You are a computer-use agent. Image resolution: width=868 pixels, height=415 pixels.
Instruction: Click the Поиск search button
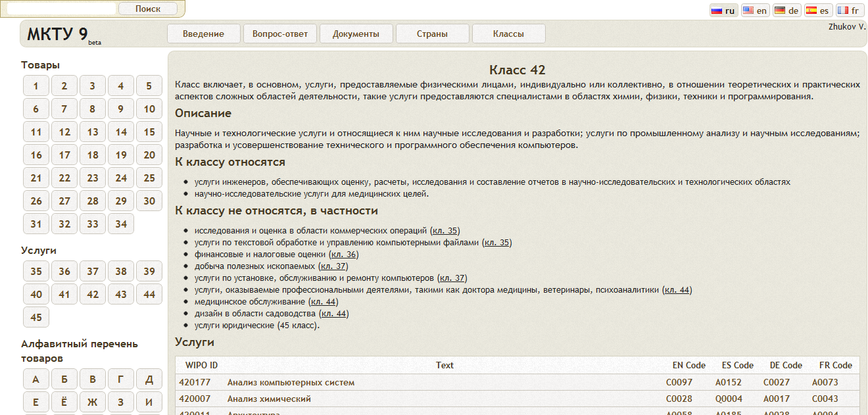pyautogui.click(x=148, y=9)
